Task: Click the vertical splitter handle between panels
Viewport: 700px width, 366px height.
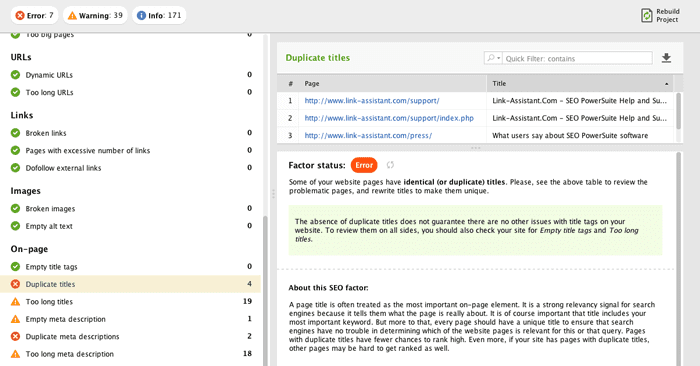Action: 273,194
